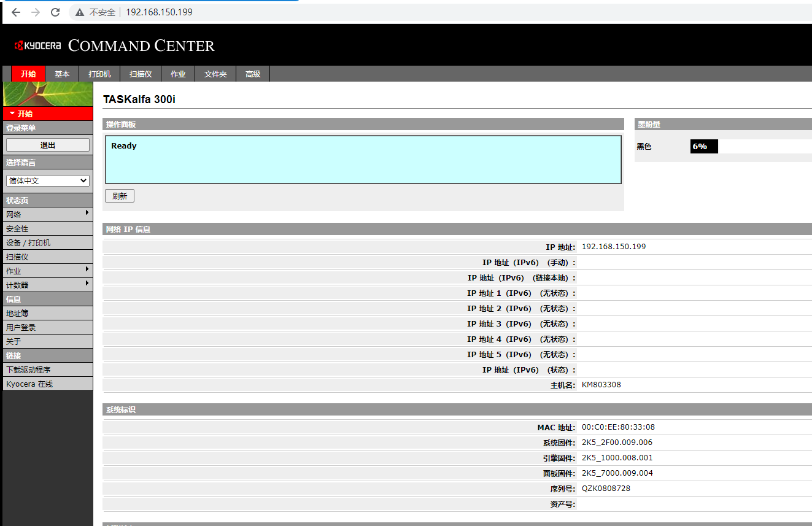Open the 用户登录 page

[48, 327]
